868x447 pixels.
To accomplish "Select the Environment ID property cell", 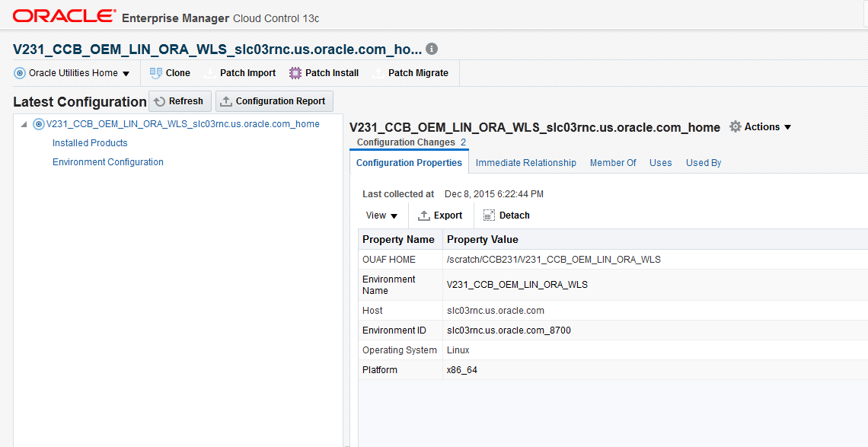I will click(400, 330).
